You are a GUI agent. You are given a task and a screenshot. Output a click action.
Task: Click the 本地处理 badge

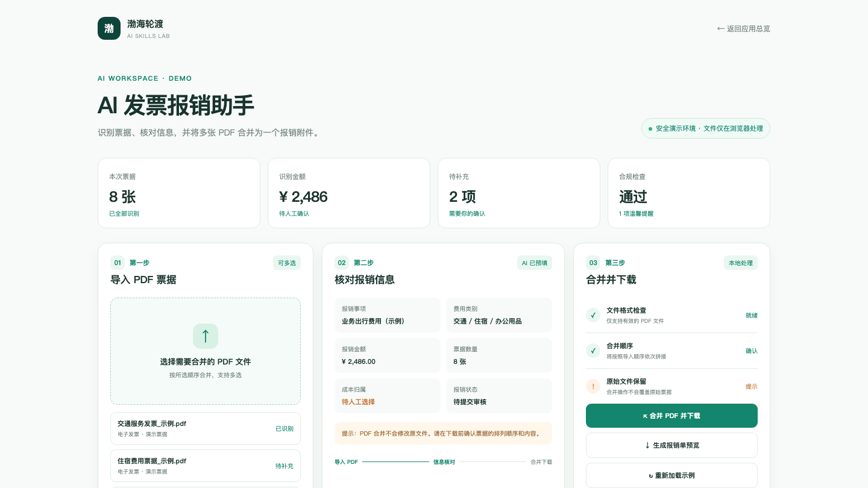tap(741, 263)
